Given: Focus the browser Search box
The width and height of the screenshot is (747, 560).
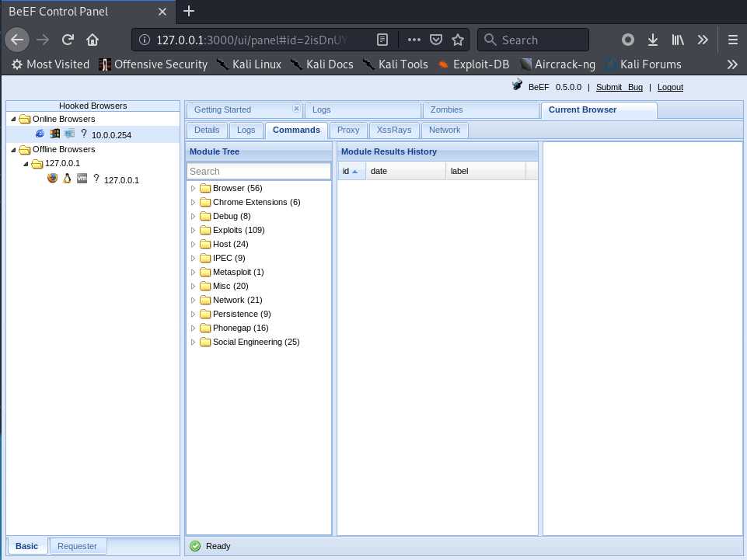Looking at the screenshot, I should (x=533, y=40).
